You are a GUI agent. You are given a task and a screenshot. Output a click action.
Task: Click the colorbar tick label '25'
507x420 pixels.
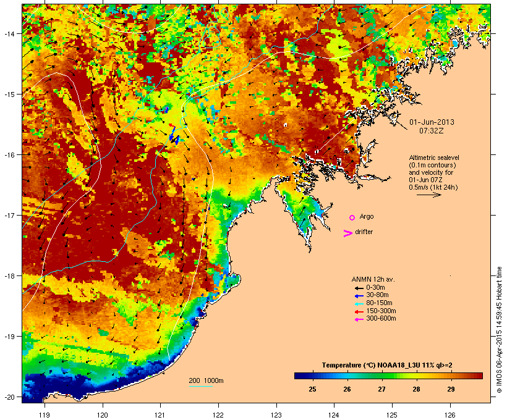312,389
